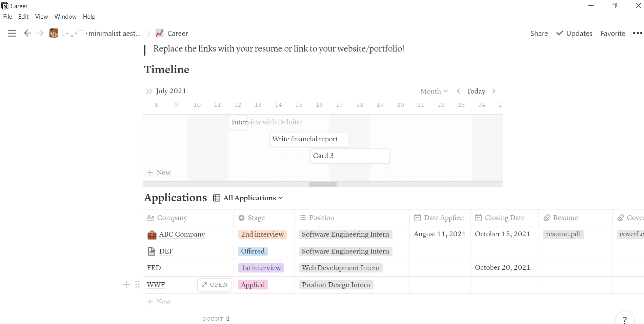Open the File menu

pos(7,16)
